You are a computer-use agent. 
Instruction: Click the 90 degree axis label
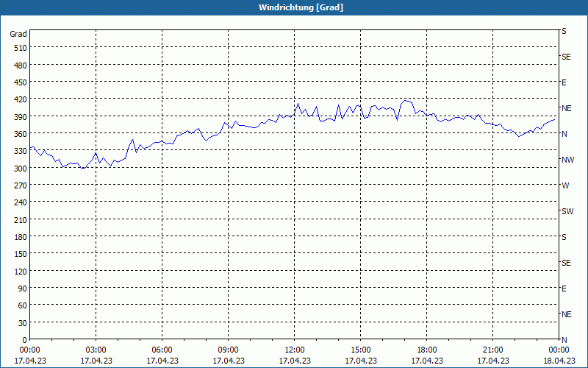click(23, 289)
